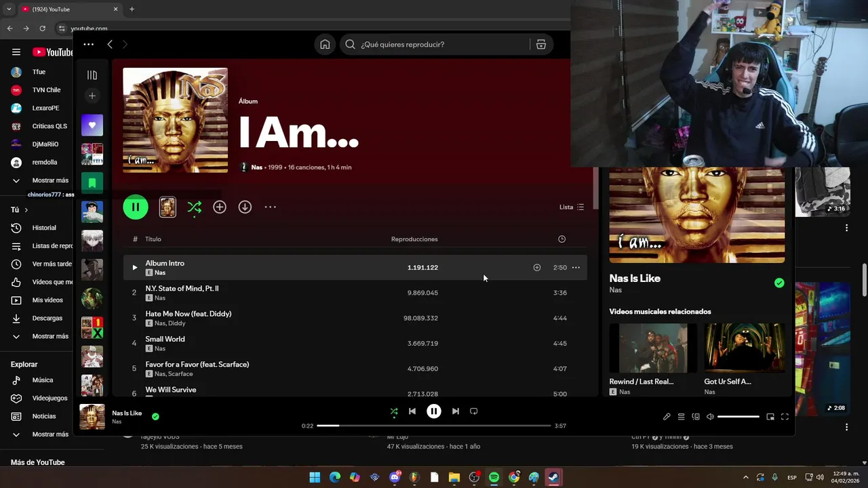This screenshot has height=488, width=868.
Task: Add album I Am... to library
Action: point(220,207)
